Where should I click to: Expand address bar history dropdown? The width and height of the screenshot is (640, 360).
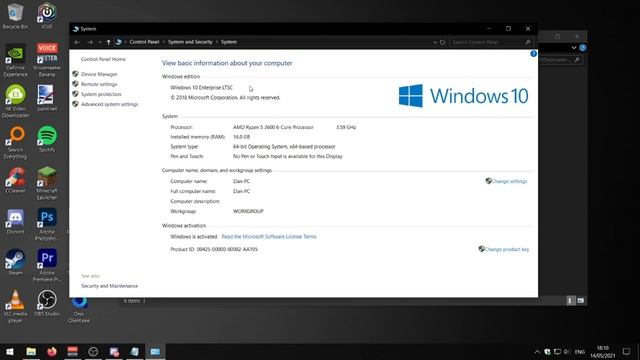coord(435,42)
